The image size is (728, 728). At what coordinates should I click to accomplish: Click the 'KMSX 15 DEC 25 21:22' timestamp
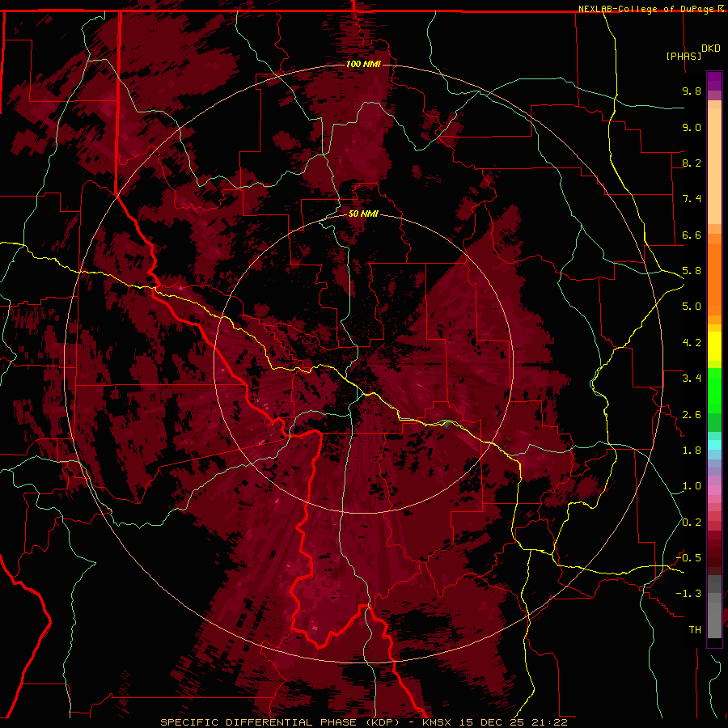coord(495,722)
